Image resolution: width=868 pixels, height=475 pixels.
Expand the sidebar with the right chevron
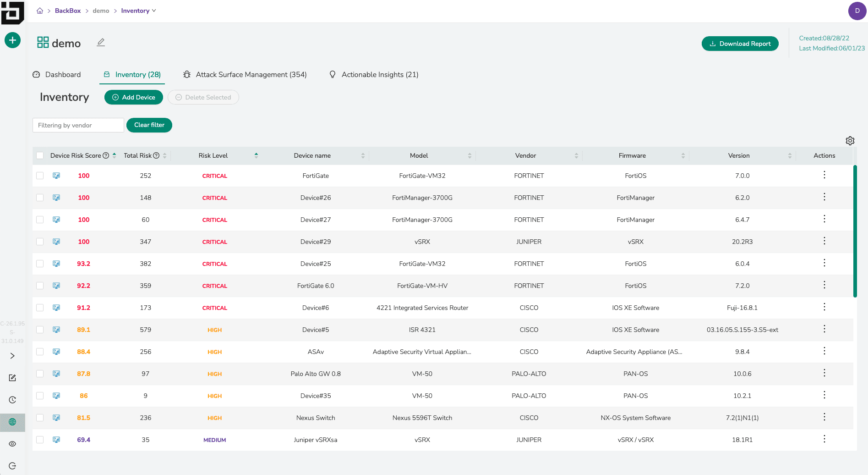point(12,356)
